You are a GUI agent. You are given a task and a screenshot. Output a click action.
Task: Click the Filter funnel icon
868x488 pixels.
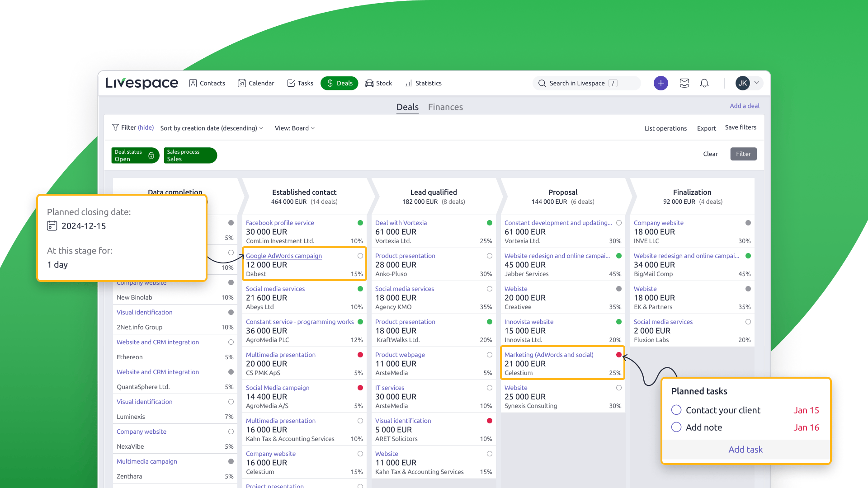pos(115,127)
